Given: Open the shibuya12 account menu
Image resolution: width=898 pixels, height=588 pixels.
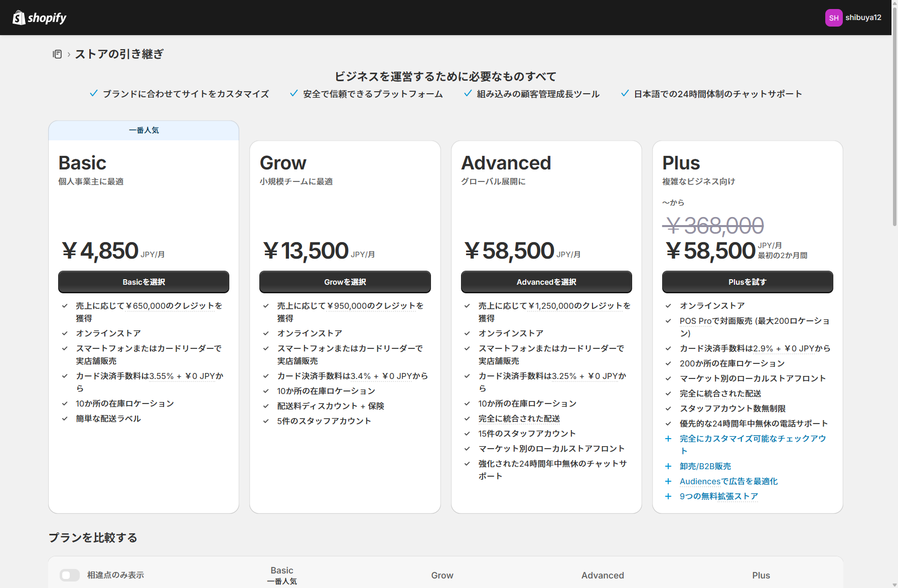Looking at the screenshot, I should (863, 18).
